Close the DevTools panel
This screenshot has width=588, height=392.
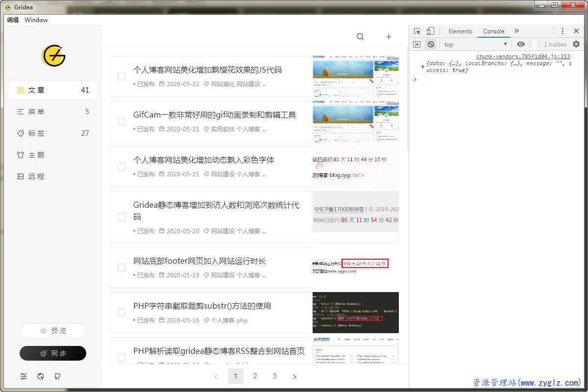[576, 31]
